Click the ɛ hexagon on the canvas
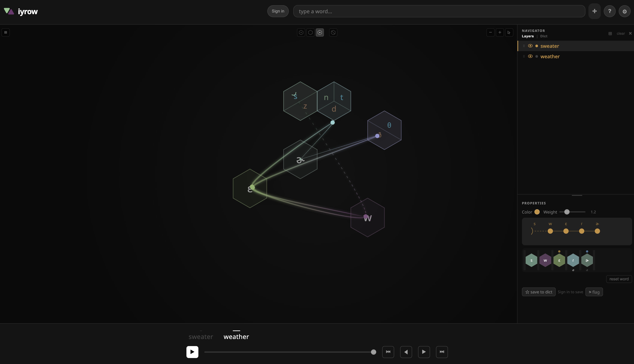The width and height of the screenshot is (634, 364). coord(250,189)
